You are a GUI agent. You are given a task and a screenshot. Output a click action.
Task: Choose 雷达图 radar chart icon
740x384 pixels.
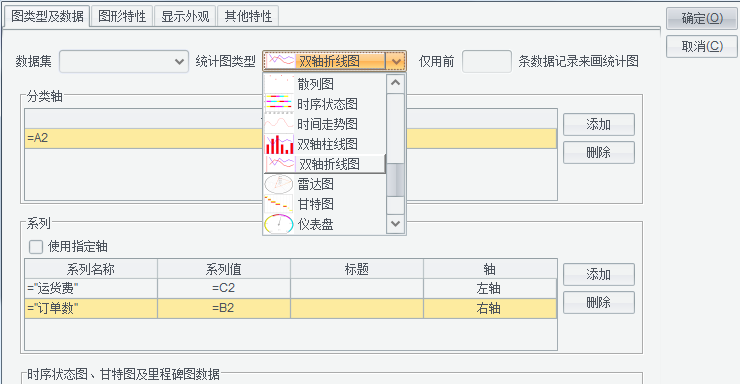[279, 184]
